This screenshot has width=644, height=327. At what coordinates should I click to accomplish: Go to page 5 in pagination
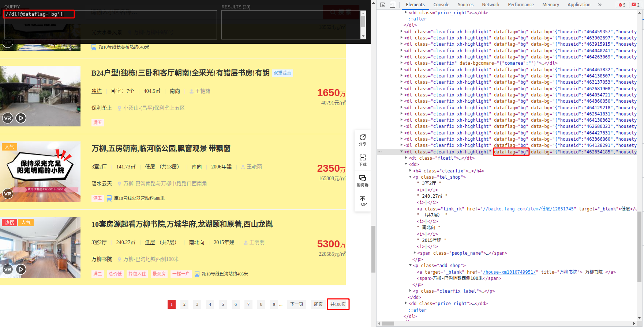223,304
